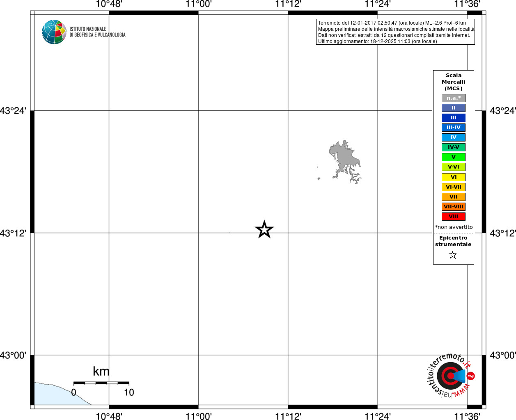Click the scale bar '10' label
516x420 pixels.
click(129, 393)
